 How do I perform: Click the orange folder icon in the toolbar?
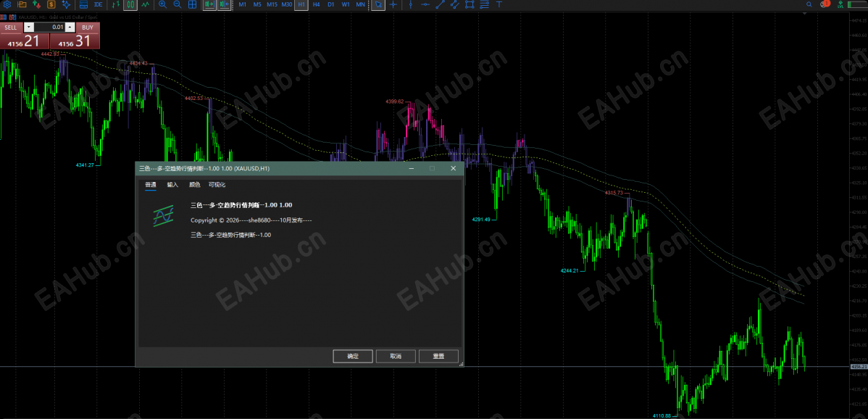tap(22, 4)
